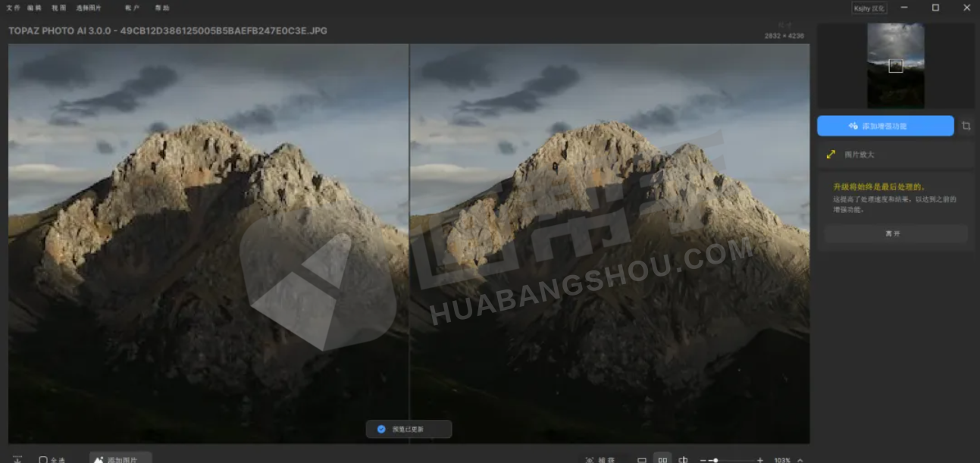
Task: Open the 选择图片 menu
Action: point(89,8)
